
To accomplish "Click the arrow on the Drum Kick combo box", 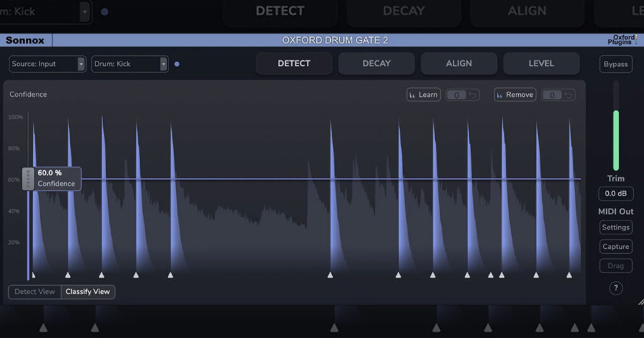I will 164,64.
